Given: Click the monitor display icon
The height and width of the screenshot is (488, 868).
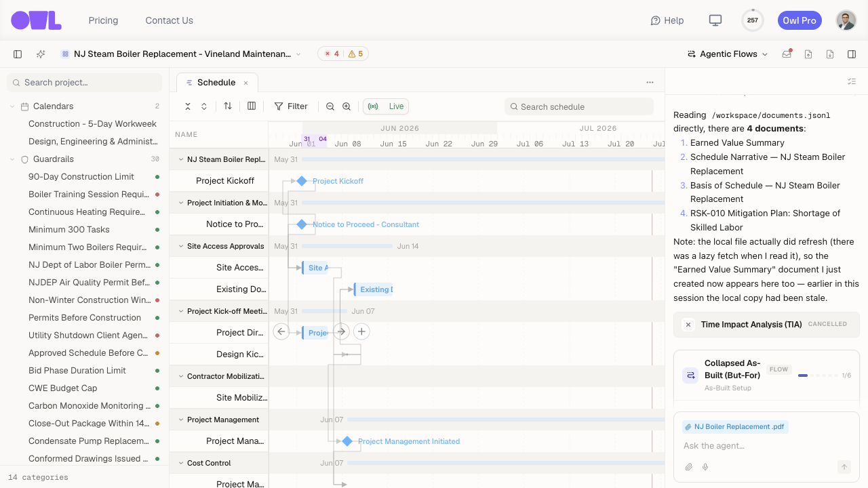Looking at the screenshot, I should click(715, 20).
